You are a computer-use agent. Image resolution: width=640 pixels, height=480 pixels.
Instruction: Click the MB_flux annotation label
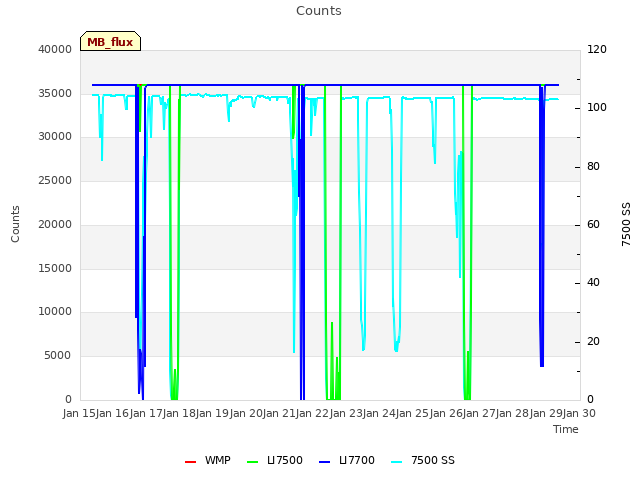point(110,42)
